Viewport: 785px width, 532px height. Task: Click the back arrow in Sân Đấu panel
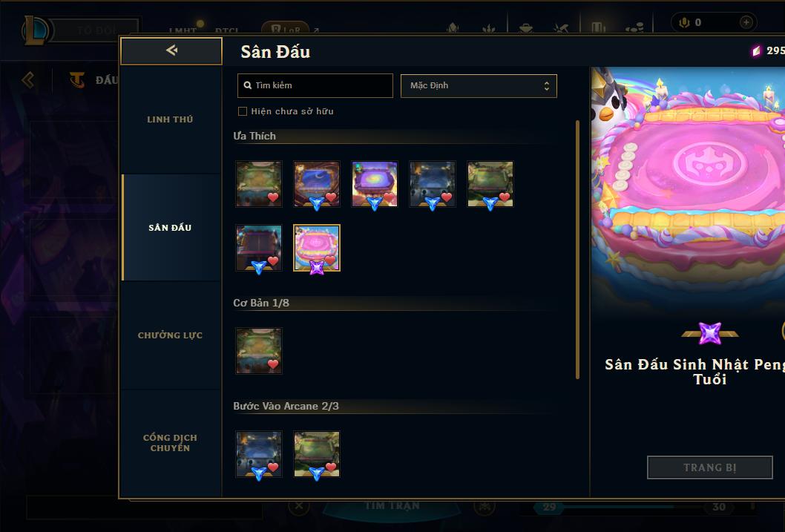(171, 50)
